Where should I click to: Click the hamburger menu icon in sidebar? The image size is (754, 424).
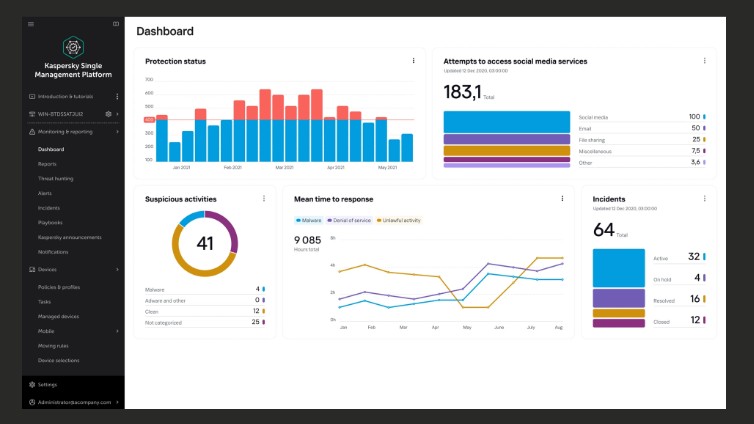[x=31, y=23]
